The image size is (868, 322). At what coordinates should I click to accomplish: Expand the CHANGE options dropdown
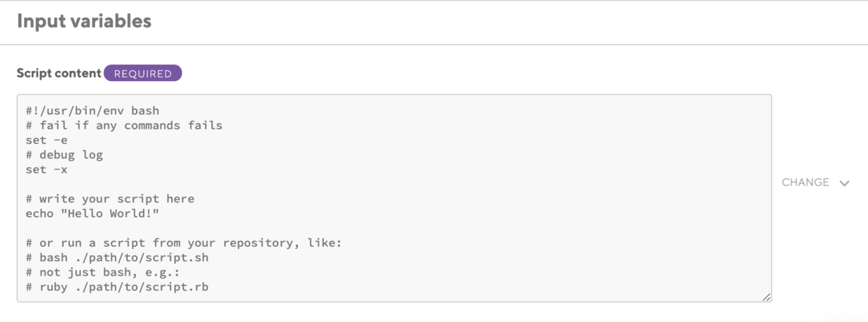pyautogui.click(x=815, y=182)
